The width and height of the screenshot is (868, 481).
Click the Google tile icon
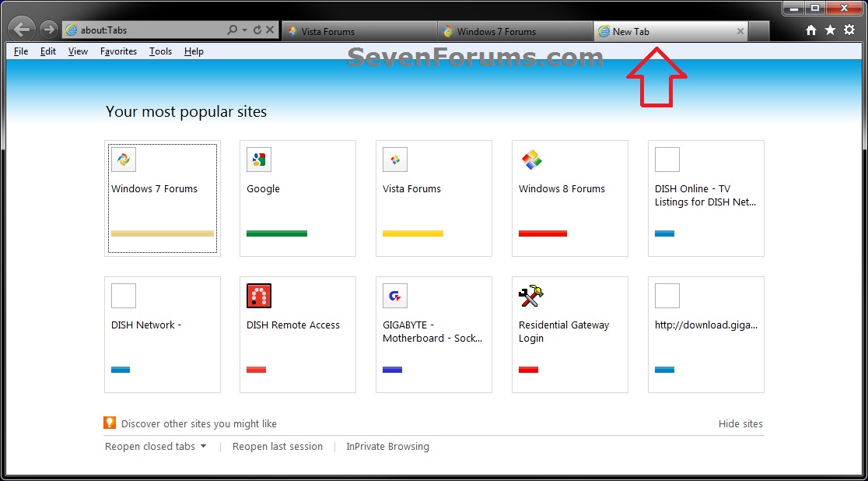[259, 160]
